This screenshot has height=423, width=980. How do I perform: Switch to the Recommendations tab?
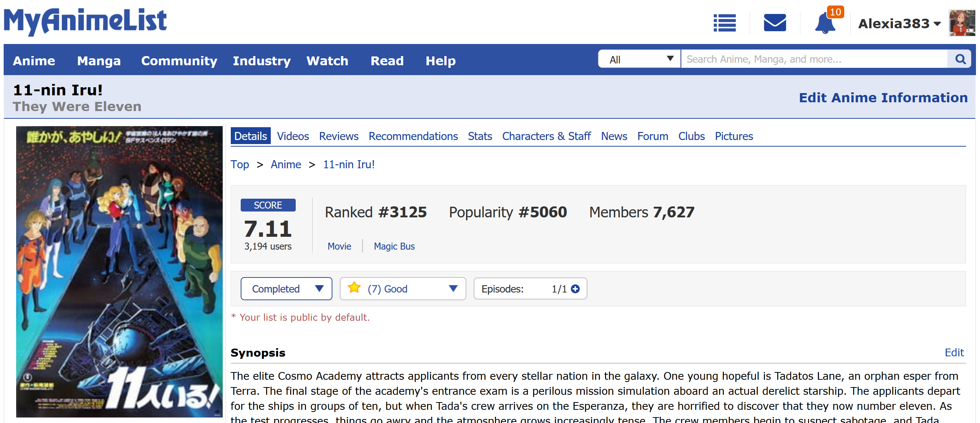click(x=413, y=136)
